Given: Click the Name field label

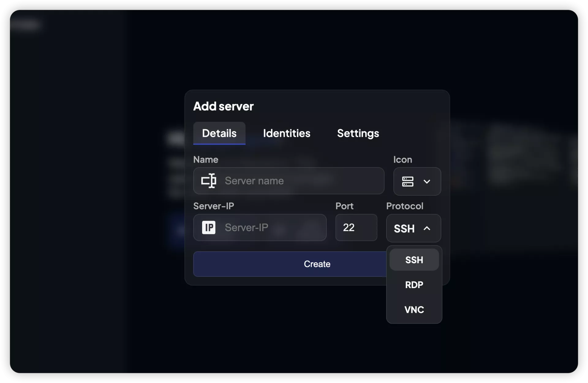Looking at the screenshot, I should click(205, 160).
